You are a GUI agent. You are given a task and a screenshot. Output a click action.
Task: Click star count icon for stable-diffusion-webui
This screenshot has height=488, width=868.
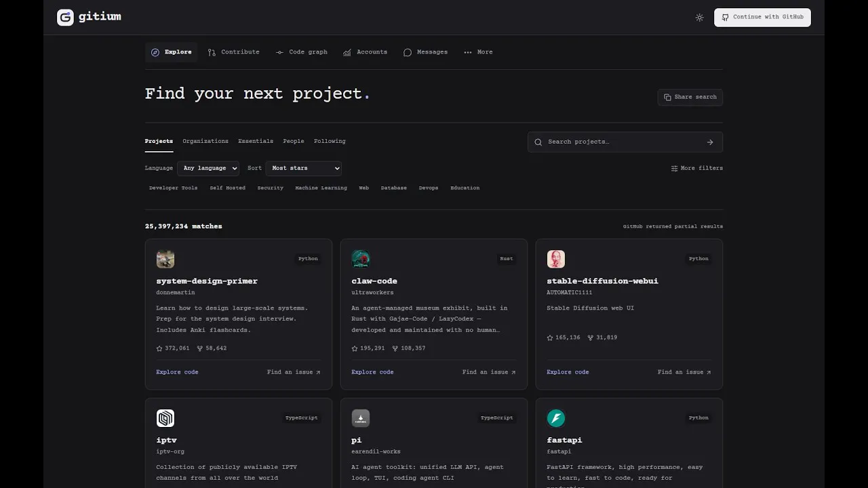(x=550, y=338)
